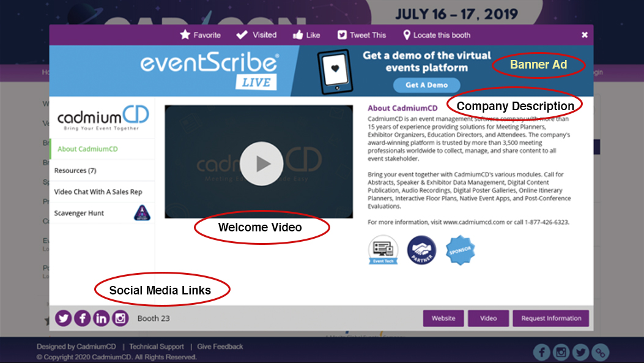
Task: Click the Designed by CadmiumCD link
Action: click(76, 346)
